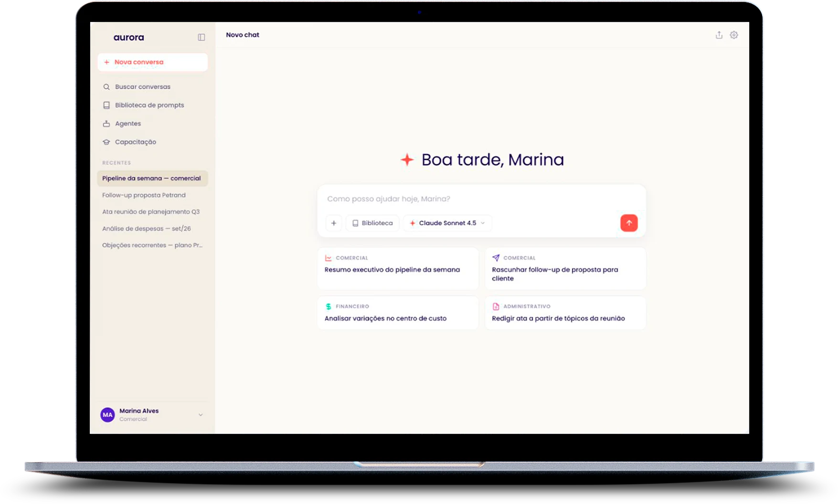
Task: Open Capacitação section
Action: [153, 142]
